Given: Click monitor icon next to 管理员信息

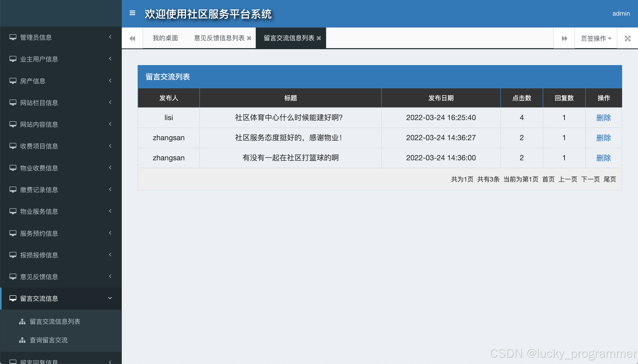Looking at the screenshot, I should tap(13, 37).
